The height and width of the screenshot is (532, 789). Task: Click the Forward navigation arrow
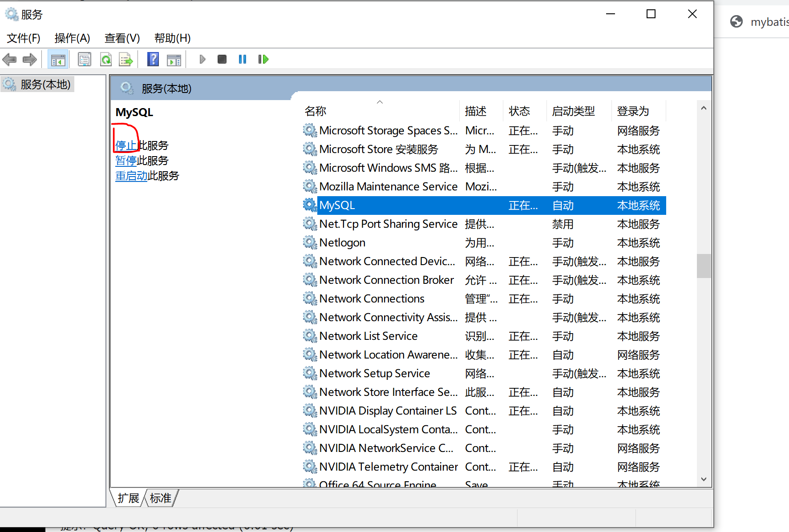pyautogui.click(x=29, y=59)
